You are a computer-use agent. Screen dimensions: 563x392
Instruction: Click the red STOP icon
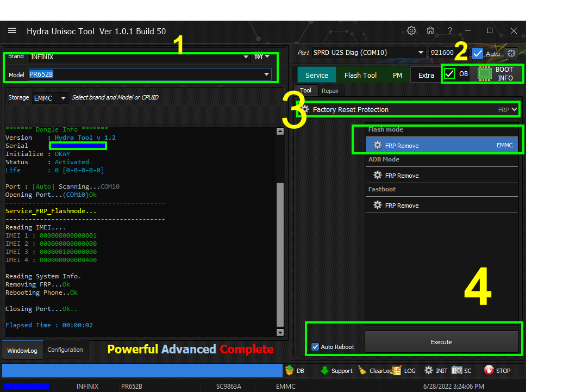[x=489, y=370]
